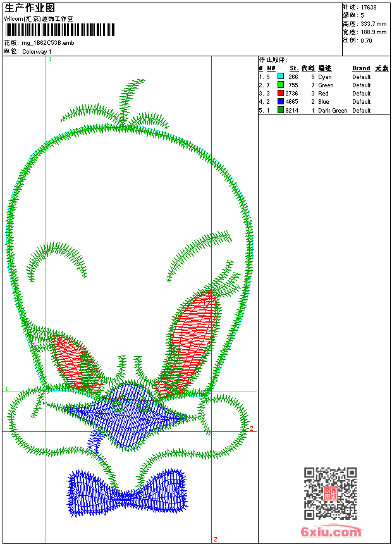Click the 'Blue' description text
Image resolution: width=392 pixels, height=544 pixels.
click(324, 102)
